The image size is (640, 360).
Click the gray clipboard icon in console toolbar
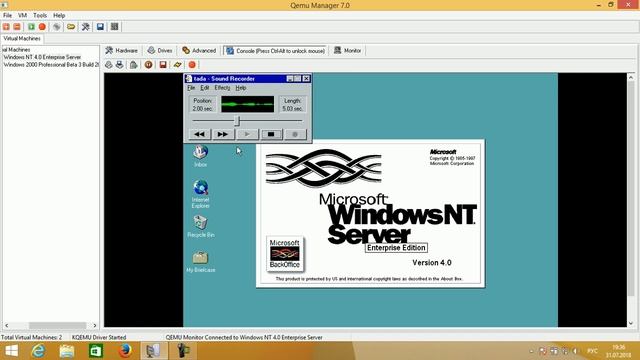click(x=133, y=64)
